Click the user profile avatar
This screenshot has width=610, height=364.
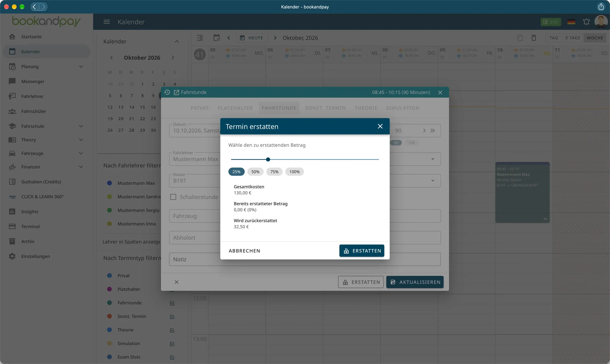point(601,22)
